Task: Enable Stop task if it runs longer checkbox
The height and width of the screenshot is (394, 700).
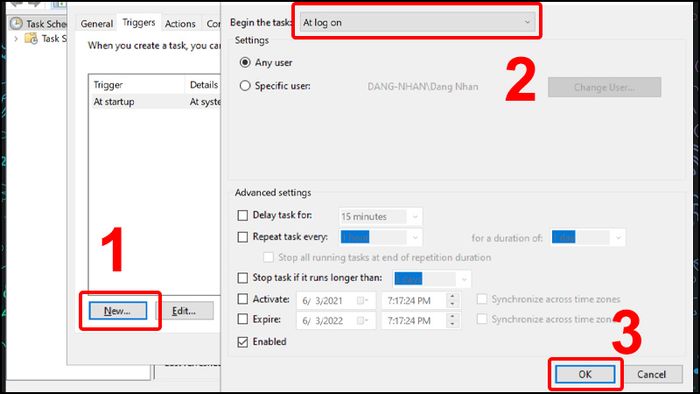Action: (242, 278)
